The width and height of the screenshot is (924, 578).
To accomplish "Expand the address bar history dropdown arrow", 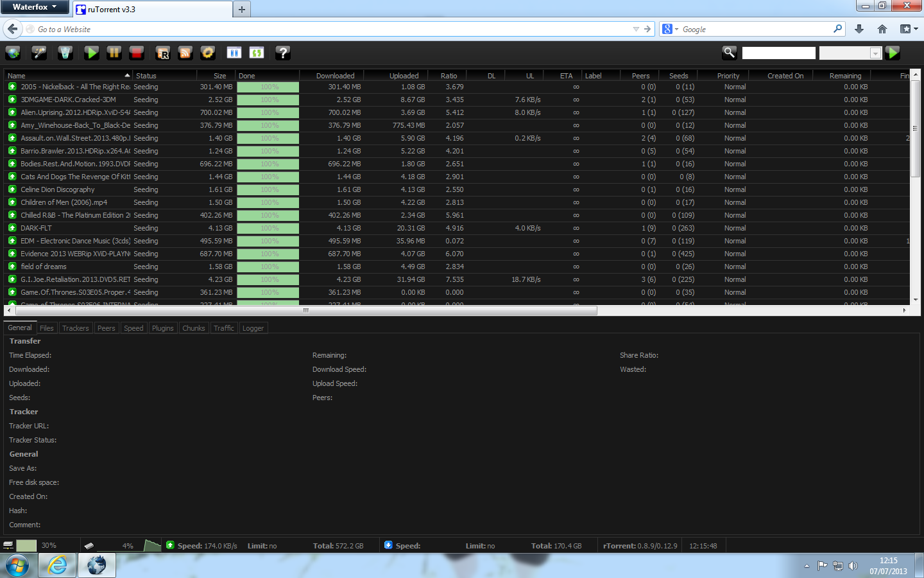I will point(636,29).
